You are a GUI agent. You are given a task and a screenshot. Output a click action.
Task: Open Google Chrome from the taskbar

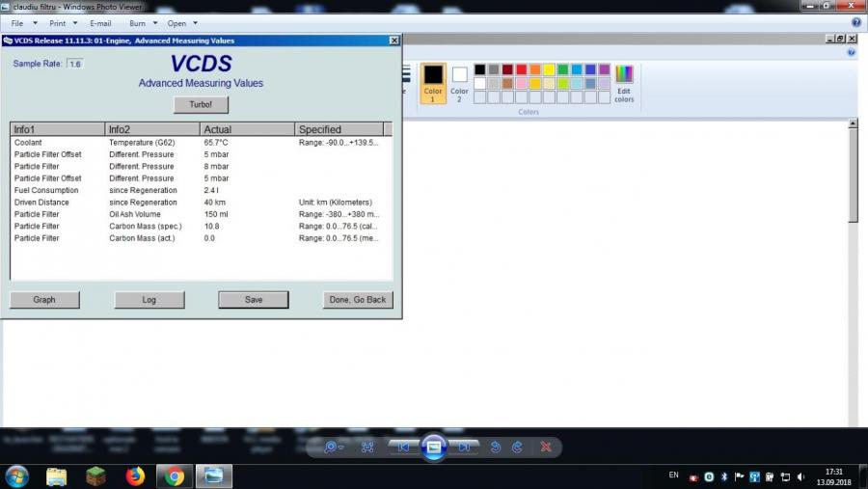coord(174,475)
